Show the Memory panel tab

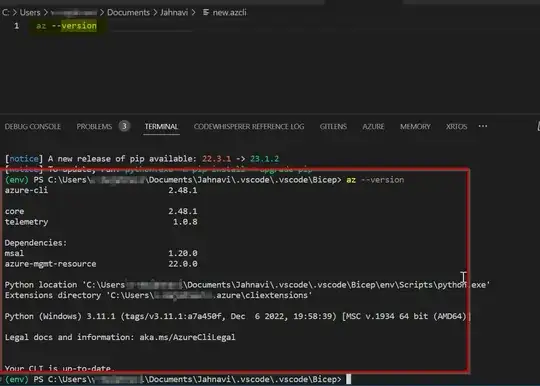[x=415, y=127]
